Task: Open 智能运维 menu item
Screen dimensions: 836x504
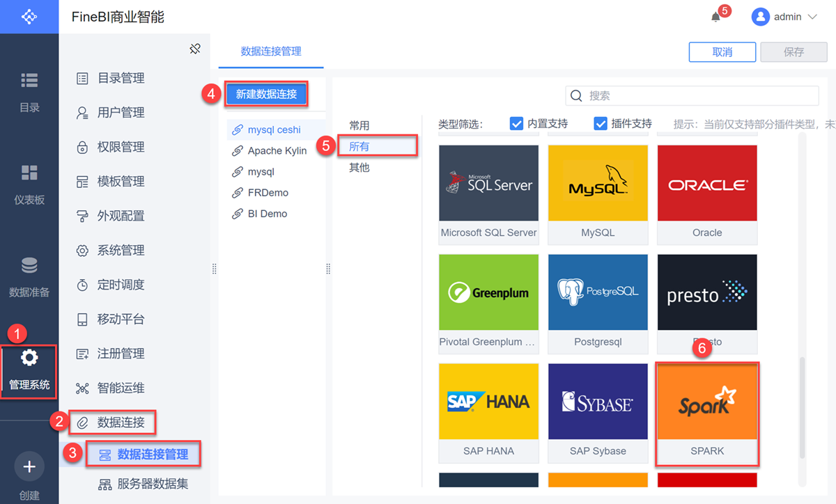Action: (x=121, y=388)
